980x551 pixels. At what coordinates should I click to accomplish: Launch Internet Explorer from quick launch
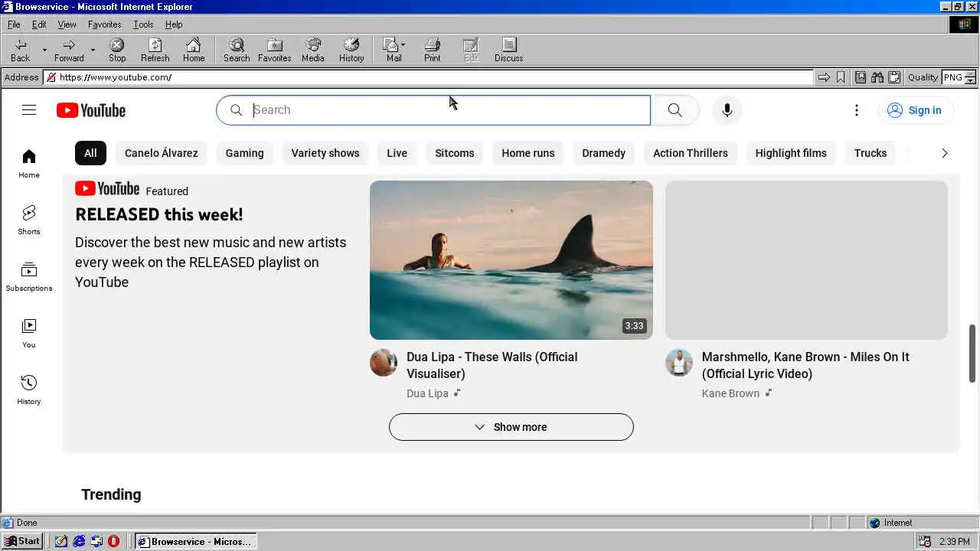tap(79, 541)
